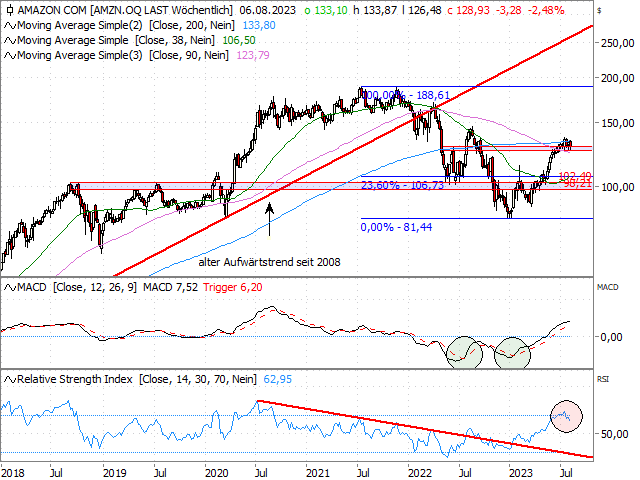The height and width of the screenshot is (480, 640).
Task: Click the high value h 133,87
Action: pos(375,10)
